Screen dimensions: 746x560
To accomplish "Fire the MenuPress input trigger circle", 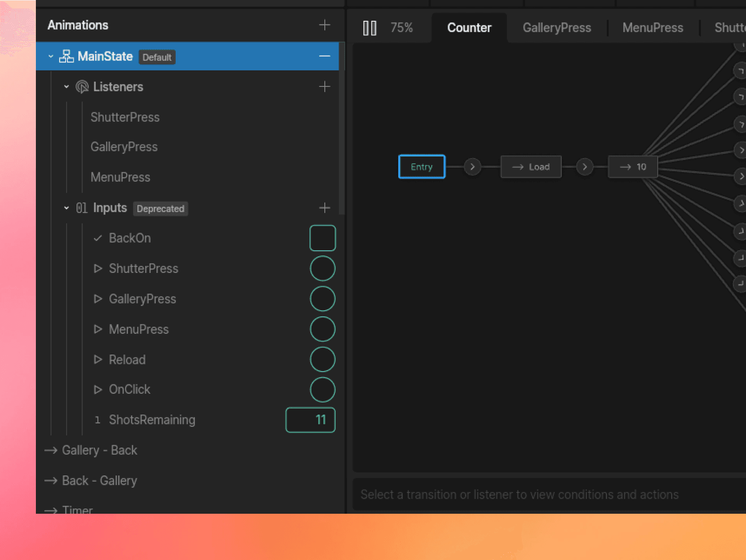I will coord(322,329).
